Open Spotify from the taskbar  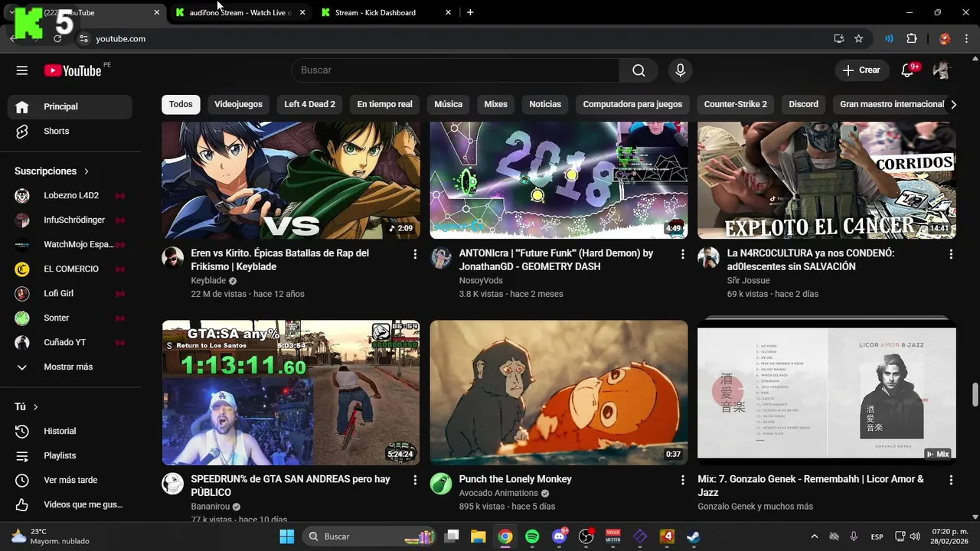(532, 536)
